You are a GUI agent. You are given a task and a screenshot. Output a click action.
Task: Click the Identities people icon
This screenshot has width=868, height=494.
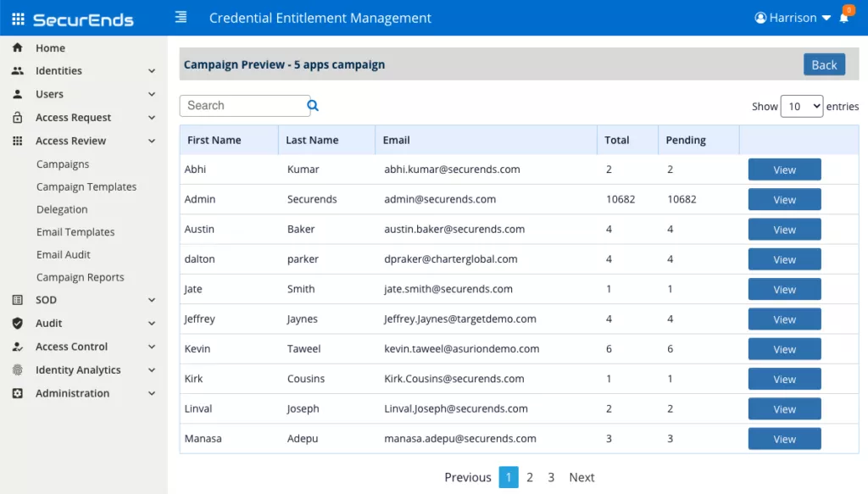click(18, 71)
